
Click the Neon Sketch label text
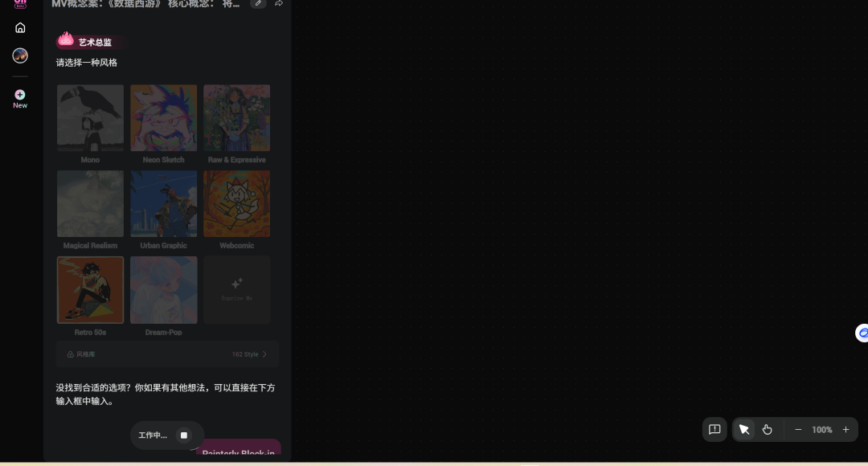coord(163,160)
